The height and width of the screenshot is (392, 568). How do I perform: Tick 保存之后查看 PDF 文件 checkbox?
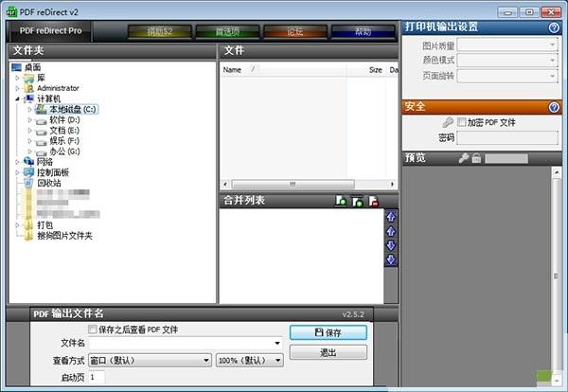pos(93,330)
